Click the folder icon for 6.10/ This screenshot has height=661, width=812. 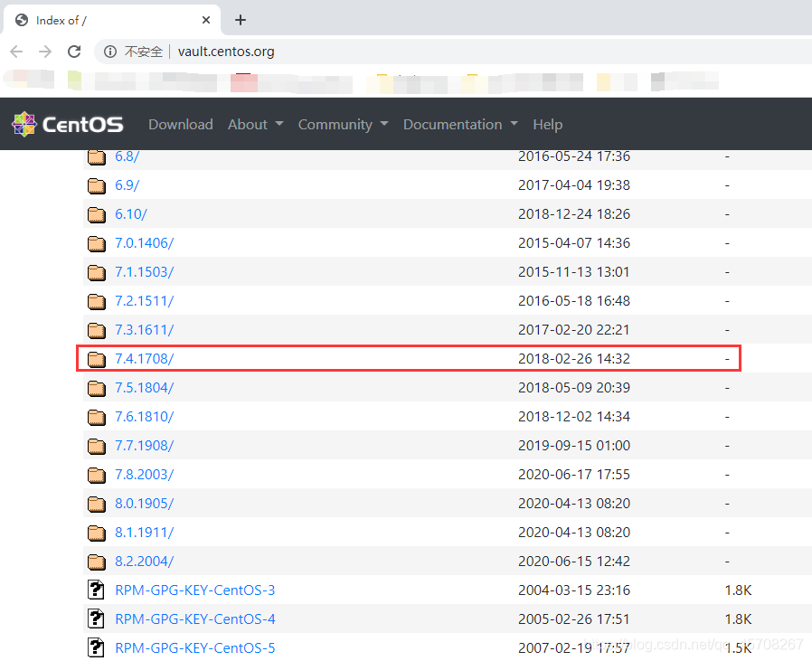click(97, 214)
